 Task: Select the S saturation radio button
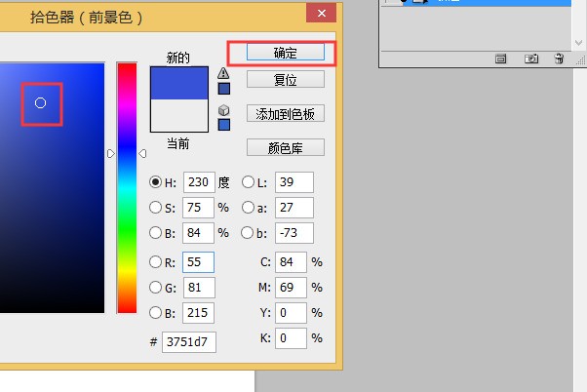(155, 207)
